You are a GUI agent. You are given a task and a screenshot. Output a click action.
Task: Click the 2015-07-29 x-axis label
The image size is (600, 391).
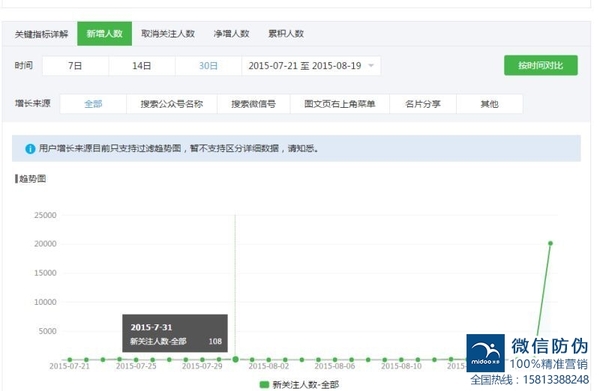coord(202,366)
